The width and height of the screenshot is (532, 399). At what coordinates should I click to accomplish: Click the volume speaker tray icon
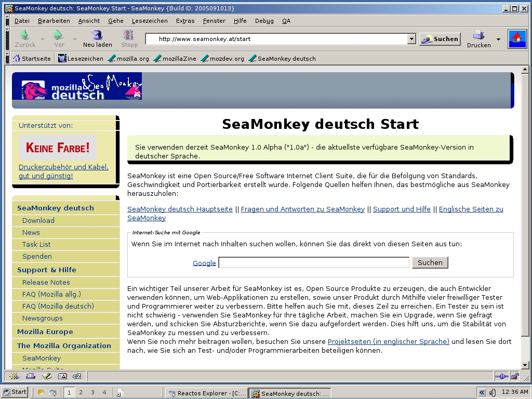(x=493, y=393)
